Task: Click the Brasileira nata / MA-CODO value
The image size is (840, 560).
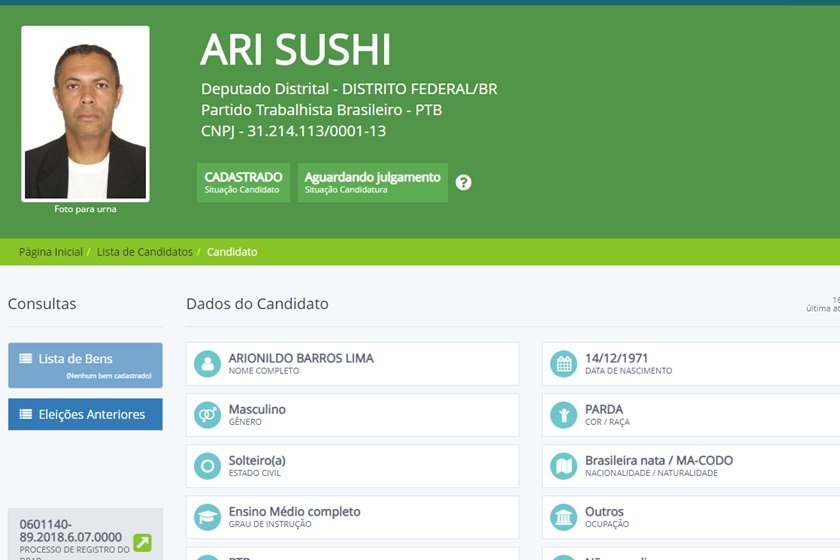Action: point(659,460)
